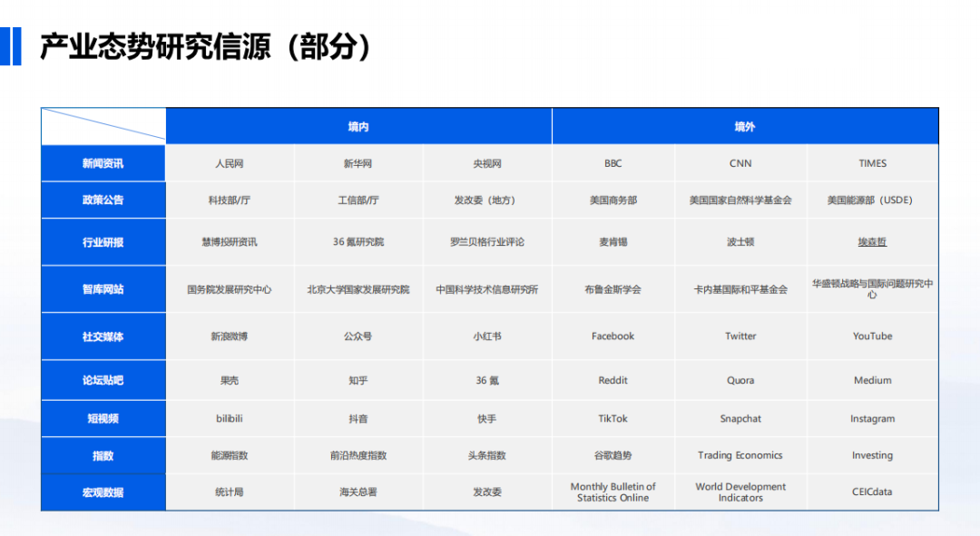The height and width of the screenshot is (536, 980).
Task: Click the 政策公告 row header
Action: [103, 200]
